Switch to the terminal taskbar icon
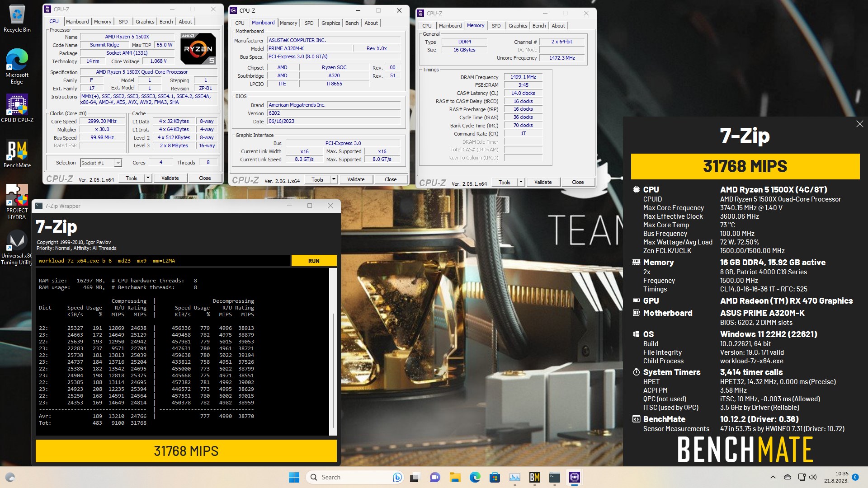 click(554, 477)
